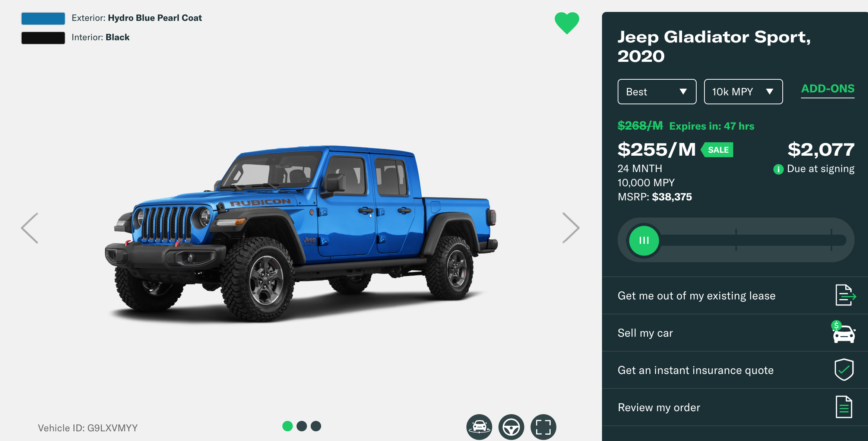Select the second carousel dot

click(x=302, y=426)
